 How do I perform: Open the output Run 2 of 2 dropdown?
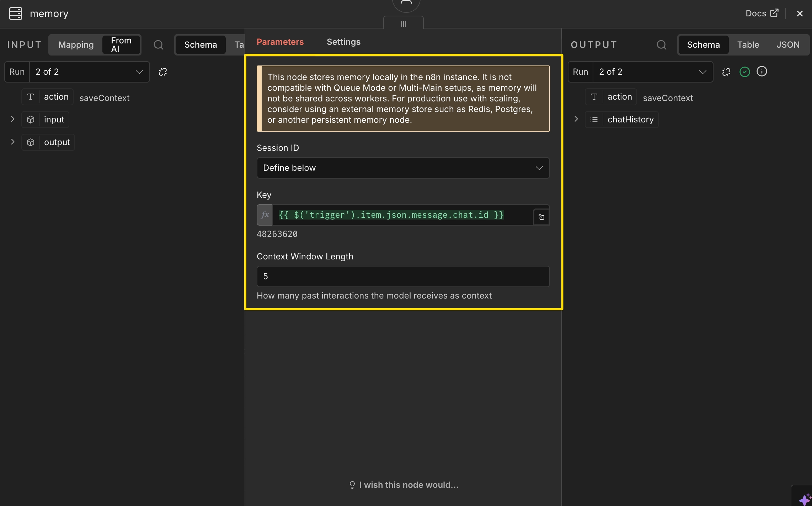653,72
